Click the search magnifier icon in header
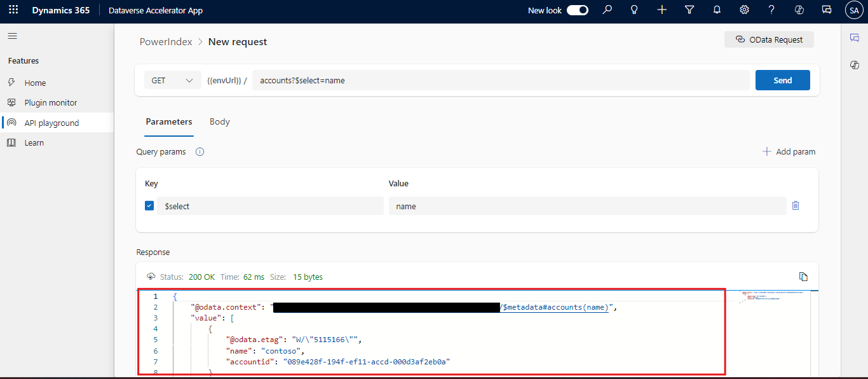The width and height of the screenshot is (868, 379). tap(607, 10)
